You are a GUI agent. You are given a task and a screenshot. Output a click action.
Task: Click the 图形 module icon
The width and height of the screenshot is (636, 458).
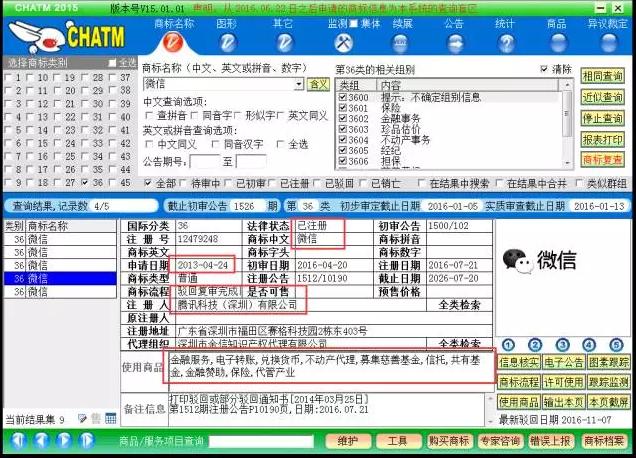point(227,42)
